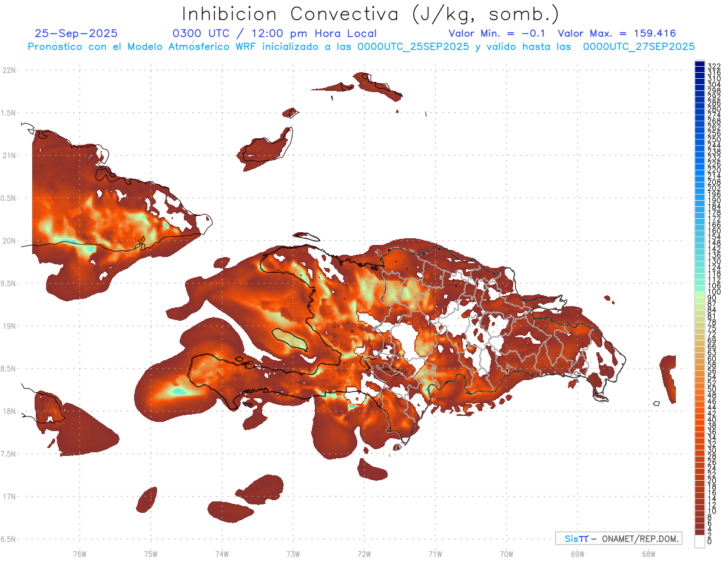Screen dimensions: 728x562
Task: Click the "0300 UTC / 12:00 pm Hora Local" text
Action: point(274,33)
